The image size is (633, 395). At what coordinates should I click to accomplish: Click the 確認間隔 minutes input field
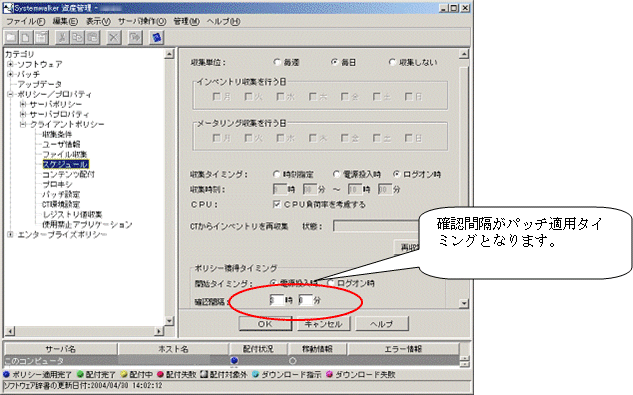tap(305, 300)
